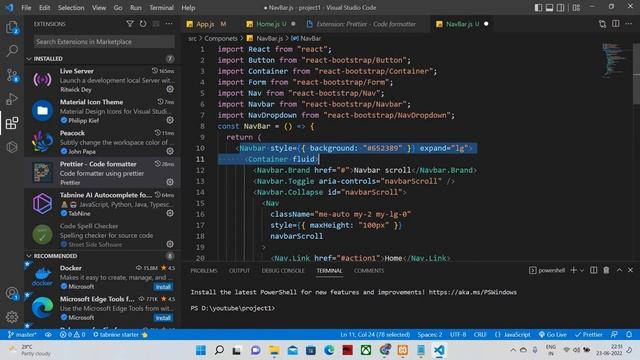The width and height of the screenshot is (640, 360).
Task: Open the gear for Code Spell Checker
Action: [170, 244]
